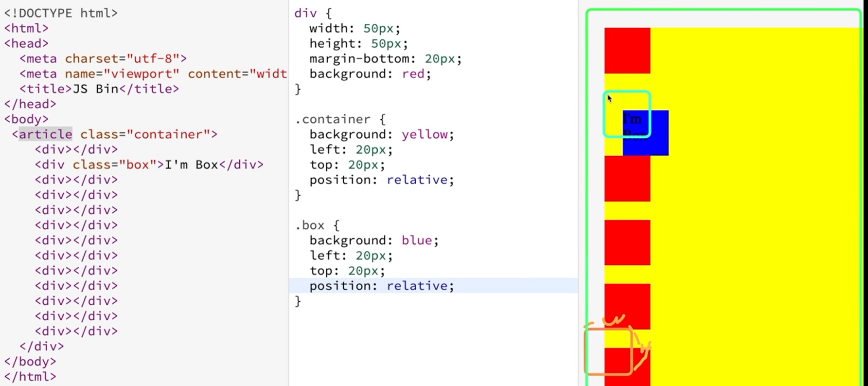The image size is (868, 386).
Task: Click the blue I'm Box square in output
Action: tap(645, 133)
